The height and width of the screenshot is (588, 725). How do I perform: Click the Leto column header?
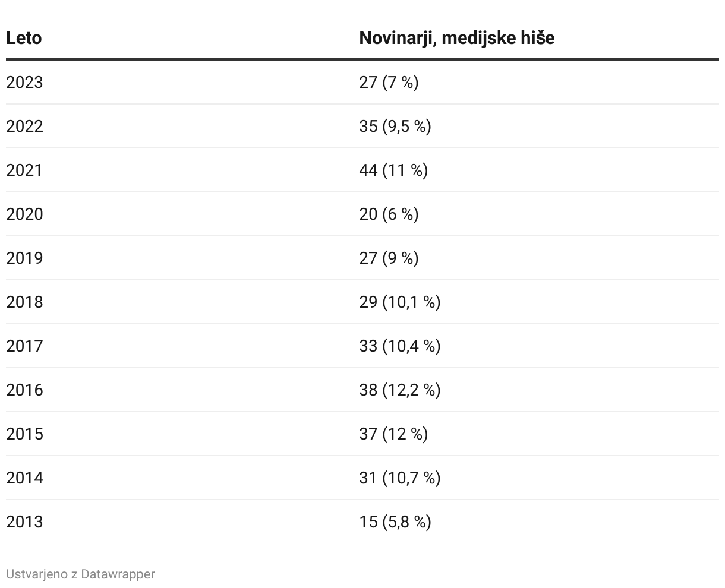[24, 38]
